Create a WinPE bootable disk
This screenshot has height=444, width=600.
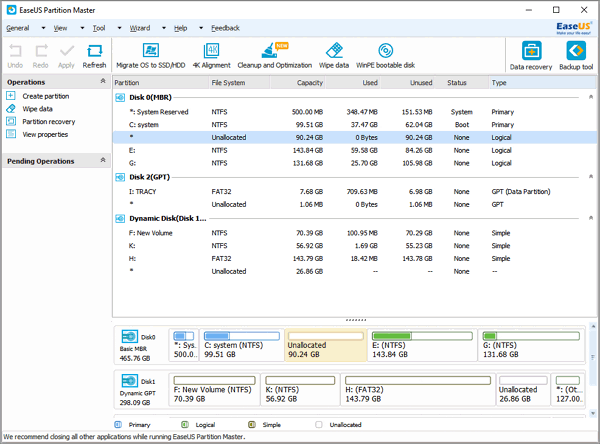click(385, 56)
